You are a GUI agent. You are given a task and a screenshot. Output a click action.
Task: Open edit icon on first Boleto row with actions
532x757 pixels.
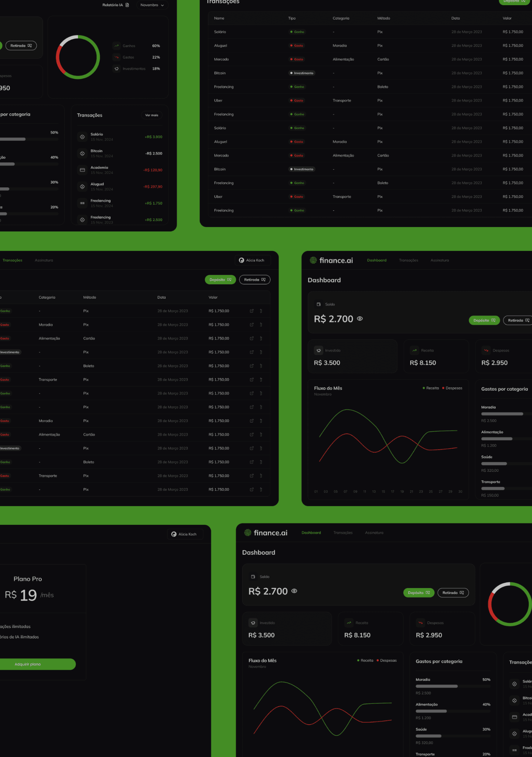click(x=252, y=366)
